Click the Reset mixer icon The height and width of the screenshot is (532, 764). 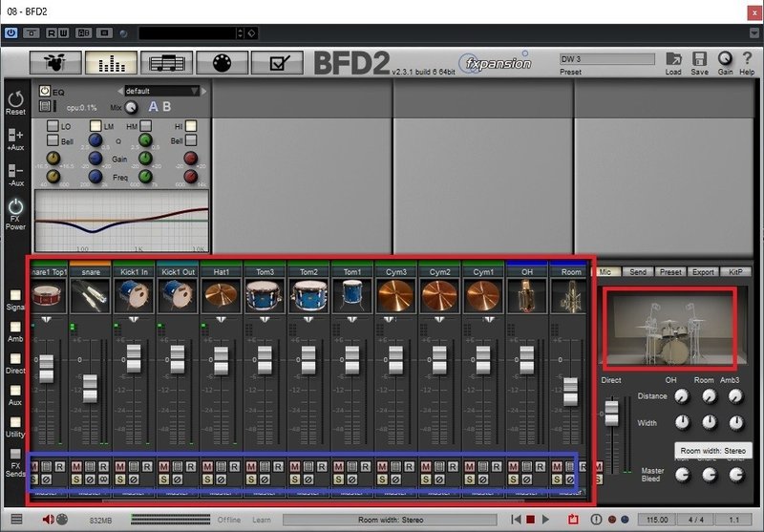pyautogui.click(x=15, y=99)
